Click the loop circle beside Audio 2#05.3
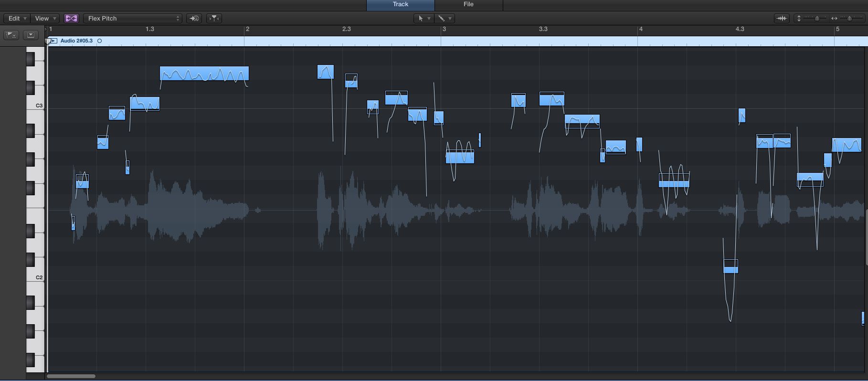868x381 pixels. [x=100, y=41]
